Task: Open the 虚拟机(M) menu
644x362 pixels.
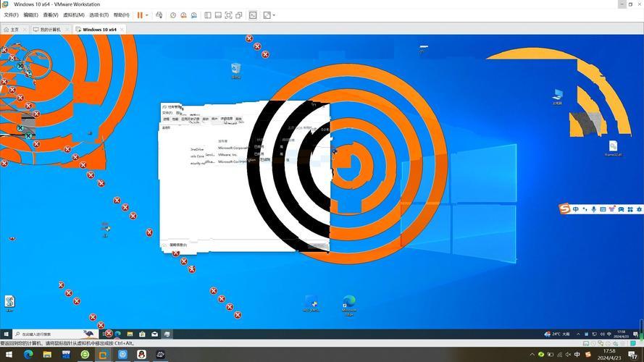Action: pos(73,15)
